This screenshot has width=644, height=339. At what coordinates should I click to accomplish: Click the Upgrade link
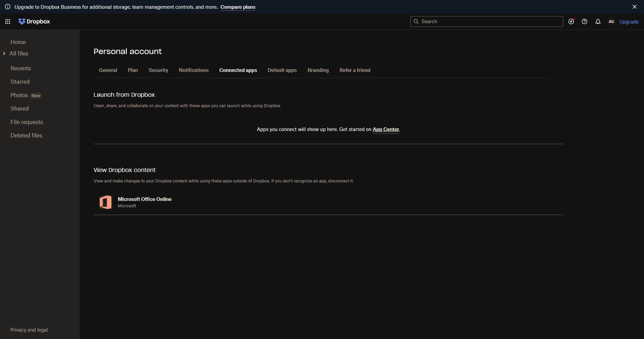pos(629,22)
